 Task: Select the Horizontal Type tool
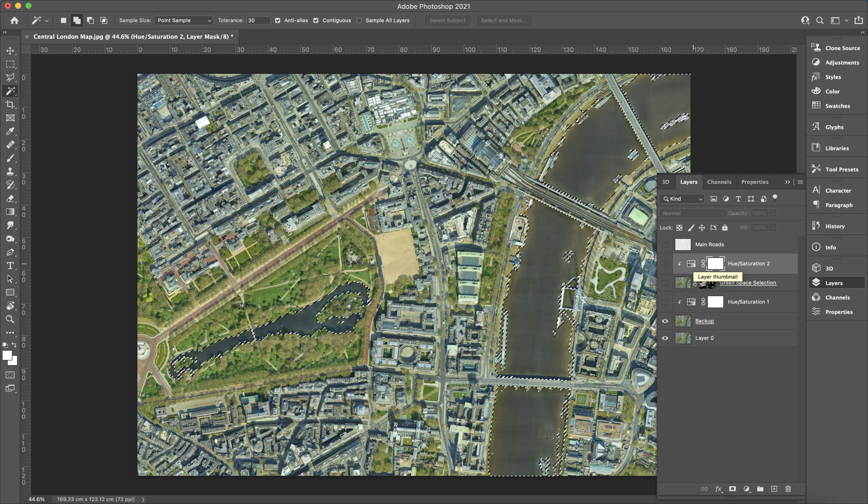(10, 266)
